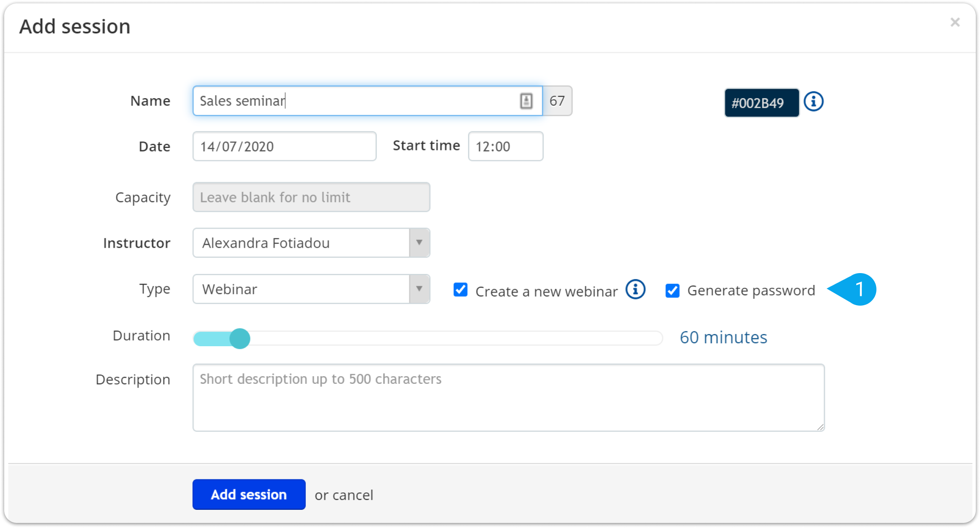Select the Webinar type combo box
Screen dimensions: 980x528
tap(311, 289)
